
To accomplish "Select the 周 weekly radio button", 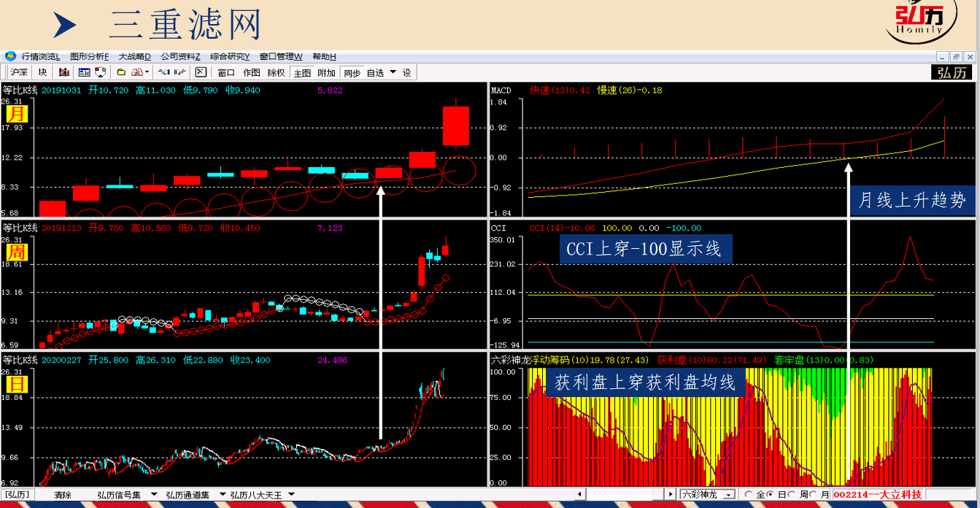I will point(793,495).
